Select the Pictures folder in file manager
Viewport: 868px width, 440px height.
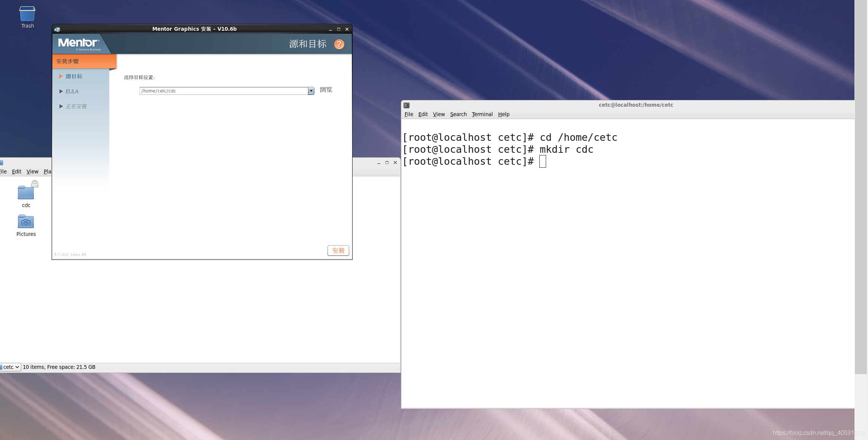click(26, 226)
